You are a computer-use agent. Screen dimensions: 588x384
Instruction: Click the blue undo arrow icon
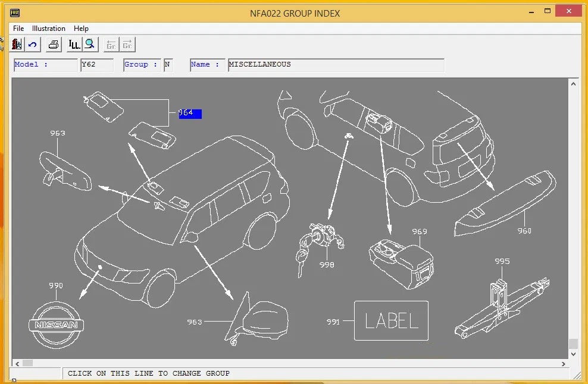(x=33, y=45)
